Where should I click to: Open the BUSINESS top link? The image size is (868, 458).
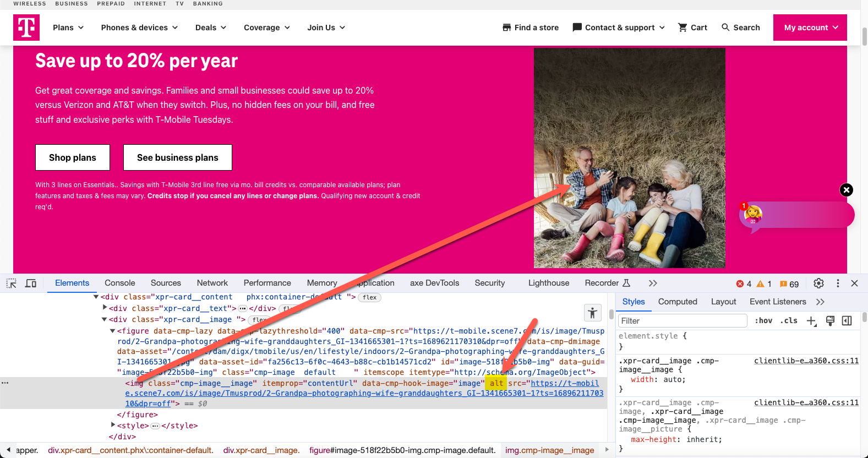click(72, 4)
